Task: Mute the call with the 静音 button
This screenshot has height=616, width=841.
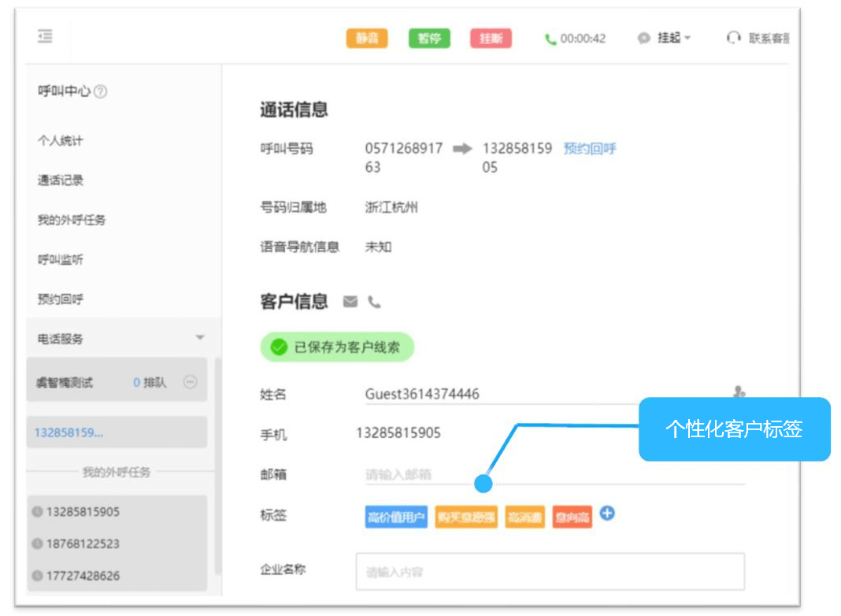Action: tap(367, 38)
